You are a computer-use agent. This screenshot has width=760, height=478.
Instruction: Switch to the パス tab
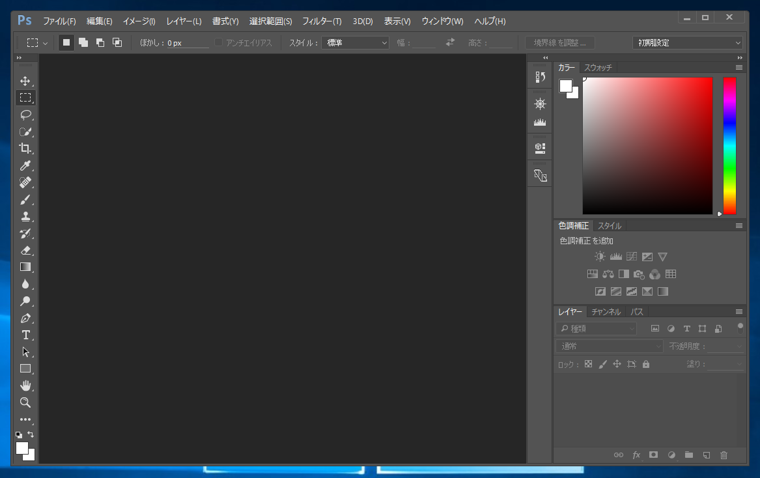tap(637, 312)
